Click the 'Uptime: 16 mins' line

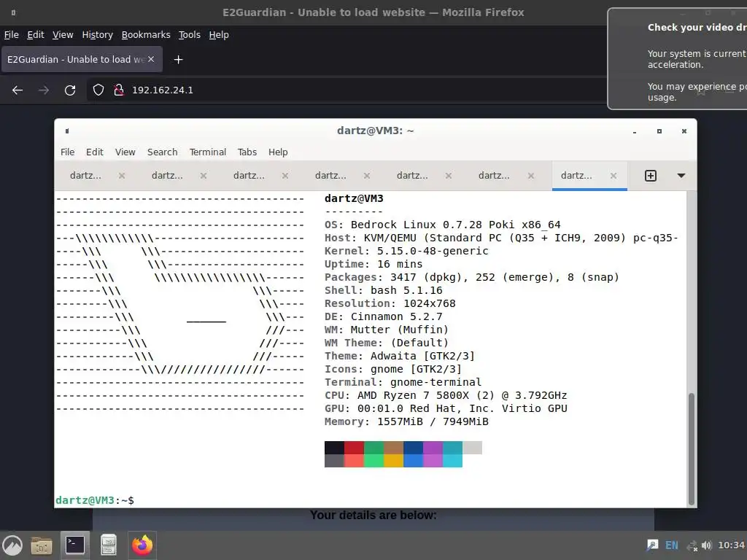point(373,264)
